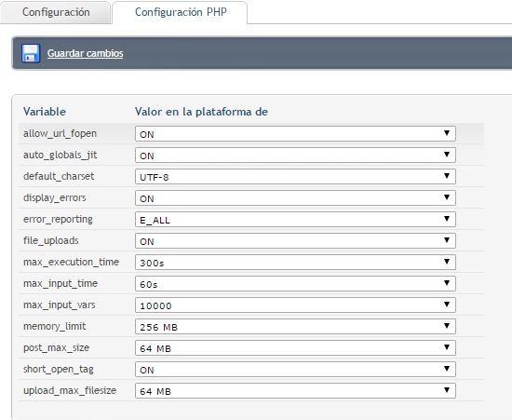Expand the max_input_vars 10000 dropdown

295,305
